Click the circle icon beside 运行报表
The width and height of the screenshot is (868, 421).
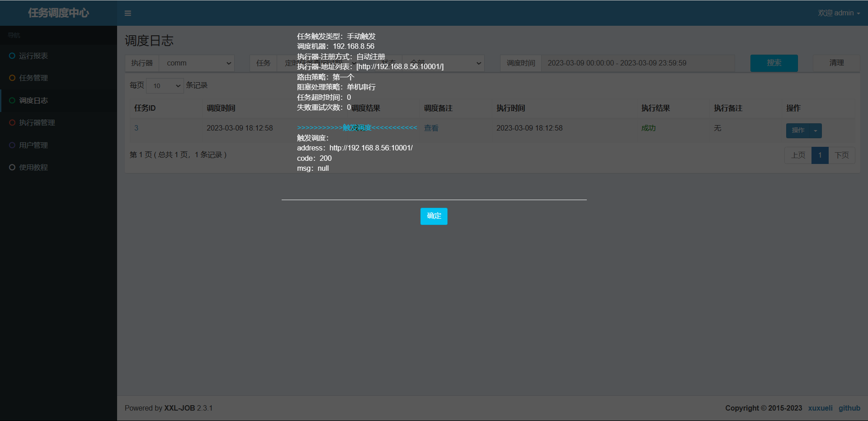pos(12,56)
